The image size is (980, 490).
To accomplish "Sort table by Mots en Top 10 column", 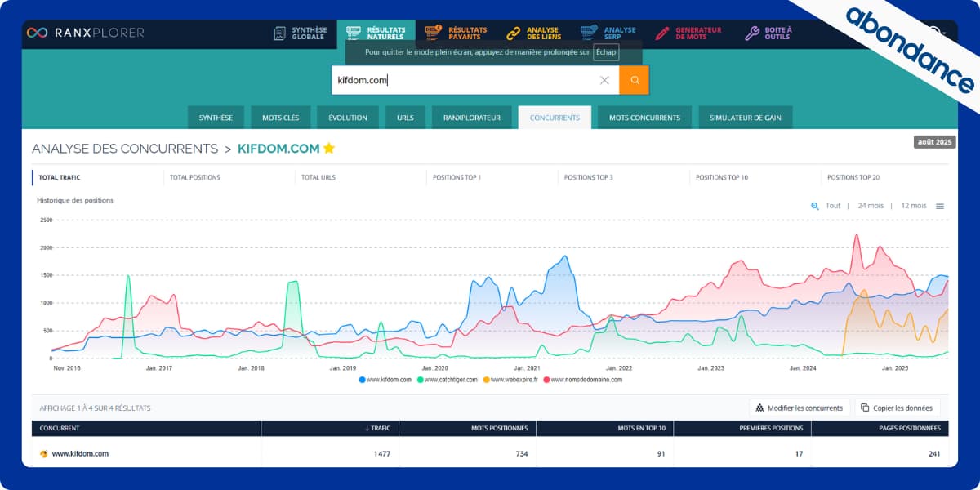I will tap(605, 428).
